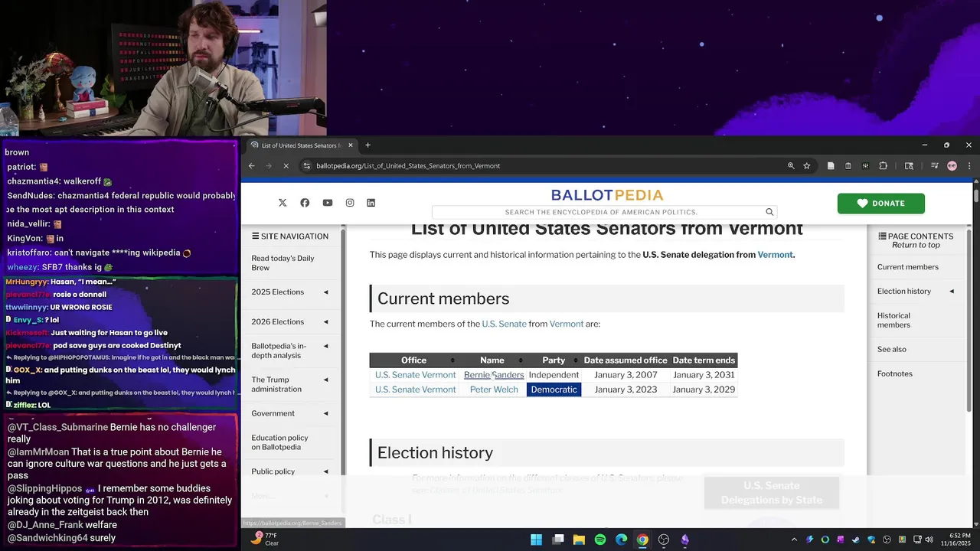980x551 pixels.
Task: Expand the 2026 Elections navigation item
Action: tap(325, 321)
